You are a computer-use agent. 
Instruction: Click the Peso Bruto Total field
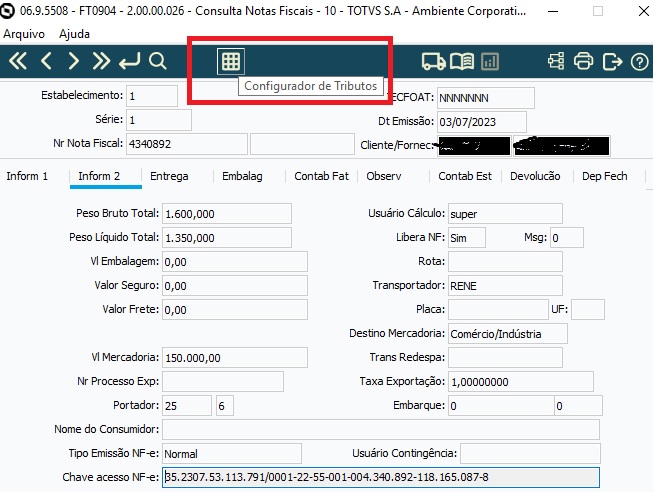pyautogui.click(x=227, y=214)
